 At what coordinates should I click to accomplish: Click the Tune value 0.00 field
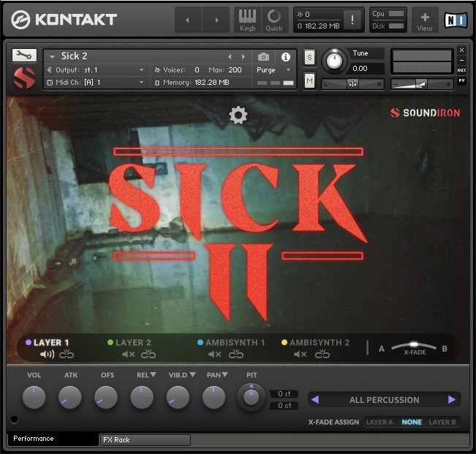tap(366, 68)
